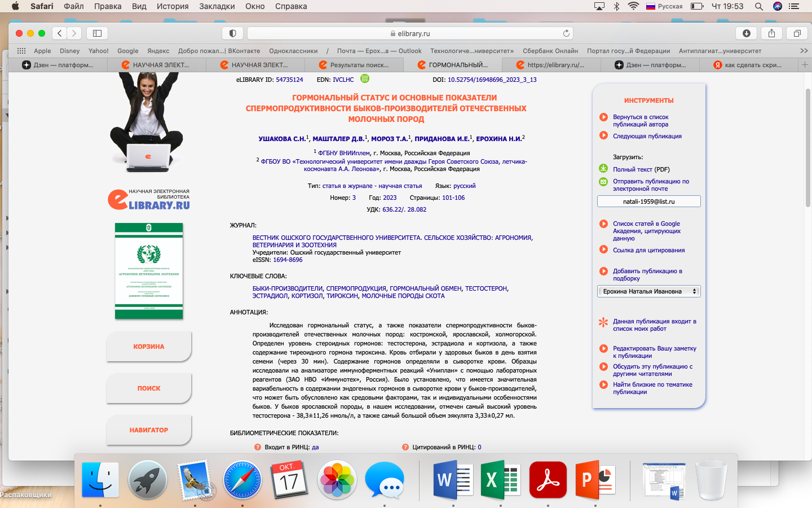This screenshot has width=812, height=508.
Task: Open Finder from the Dock
Action: tap(100, 480)
